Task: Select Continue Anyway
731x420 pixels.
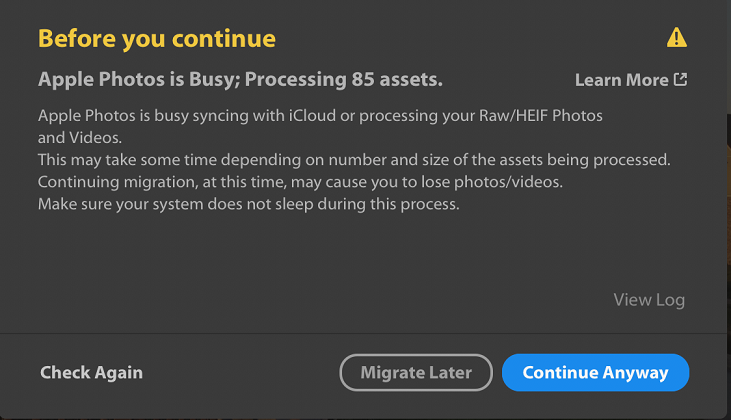Action: (x=595, y=372)
